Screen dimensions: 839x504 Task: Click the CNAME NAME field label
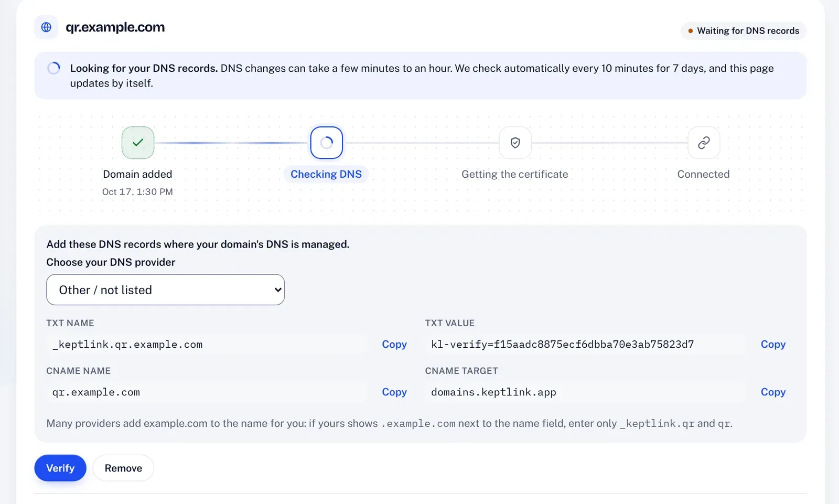pos(79,371)
